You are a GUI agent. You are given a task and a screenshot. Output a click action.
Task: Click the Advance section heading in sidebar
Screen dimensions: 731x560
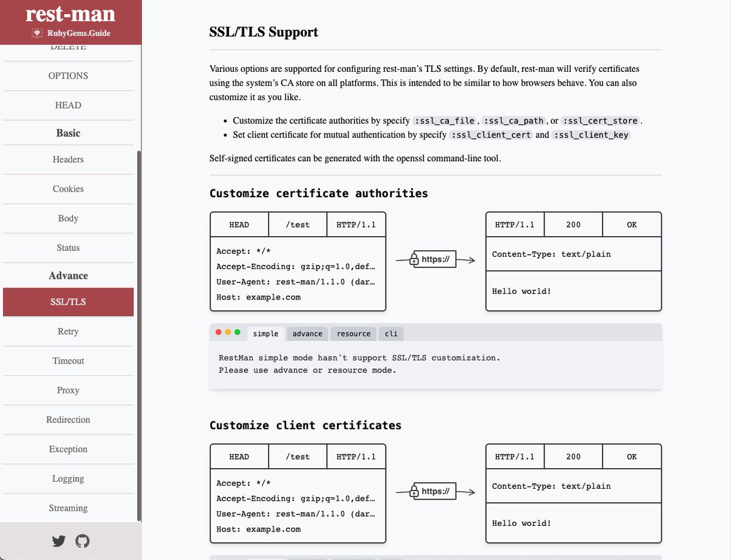68,276
